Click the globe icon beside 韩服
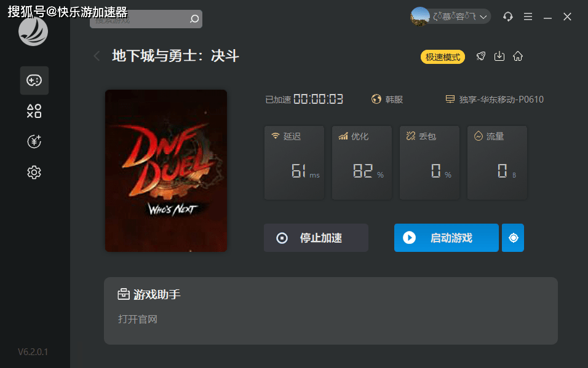 (376, 99)
